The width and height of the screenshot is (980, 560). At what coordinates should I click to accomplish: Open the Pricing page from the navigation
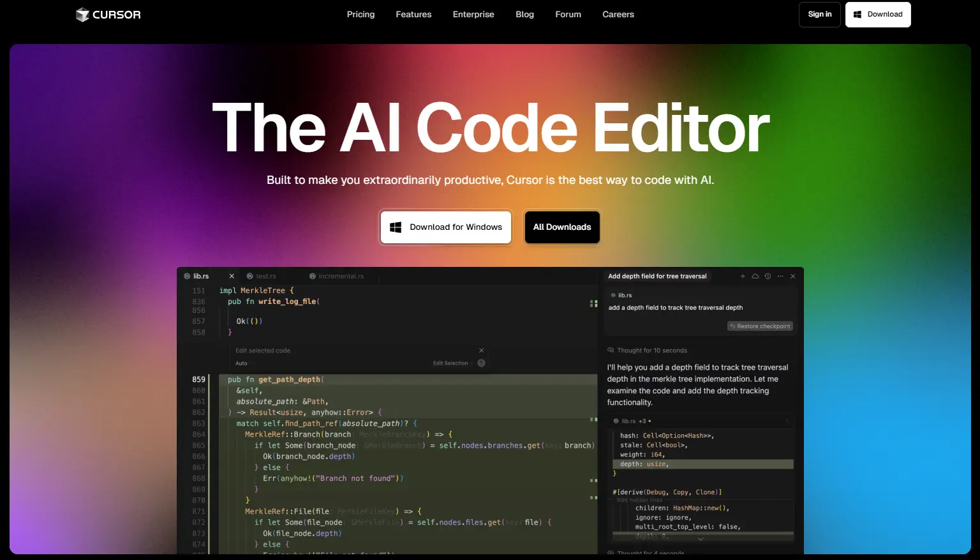click(x=360, y=14)
